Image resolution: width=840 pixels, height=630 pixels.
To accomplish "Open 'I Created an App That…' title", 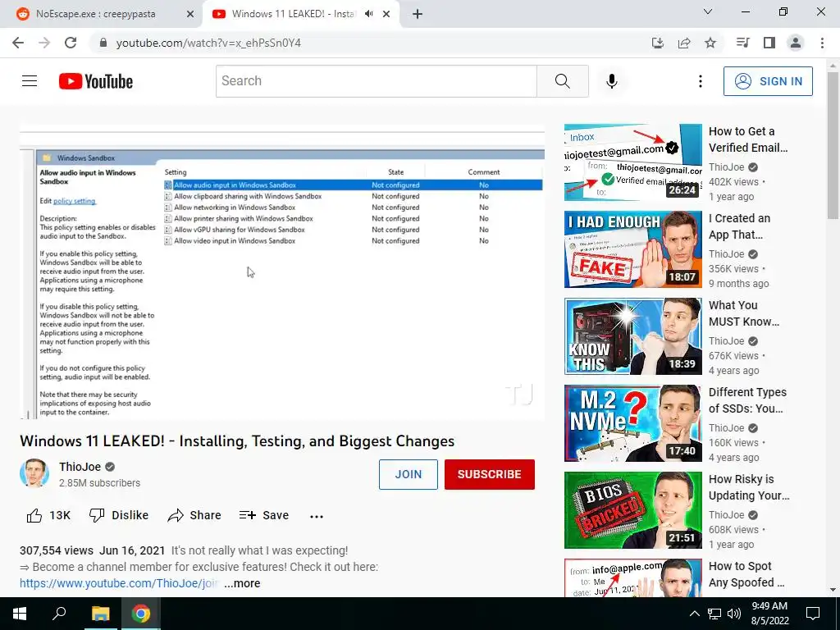I will pos(739,226).
